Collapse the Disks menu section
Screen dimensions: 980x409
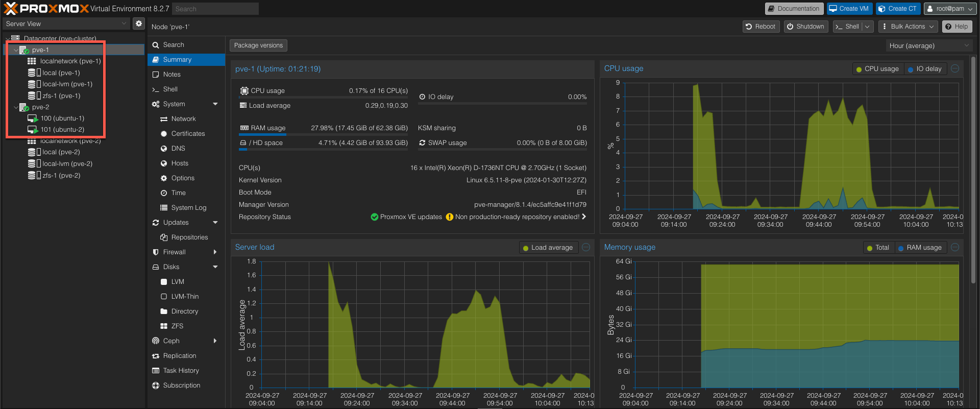[x=215, y=267]
